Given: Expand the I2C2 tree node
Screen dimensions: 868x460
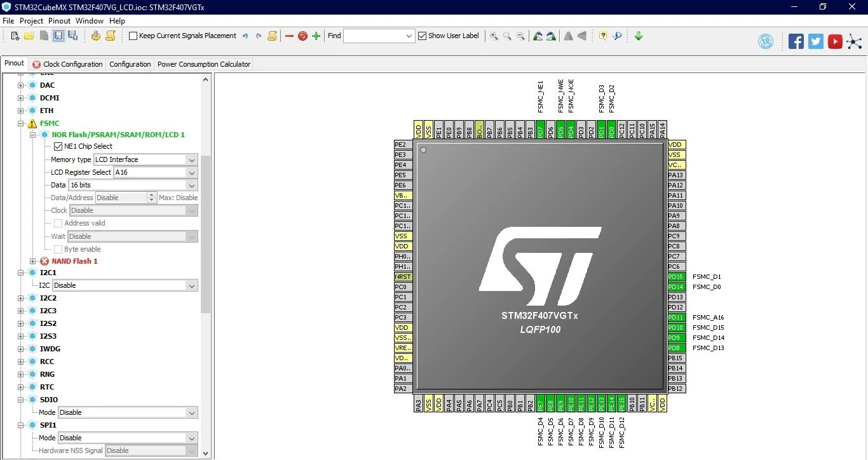Looking at the screenshot, I should pyautogui.click(x=21, y=298).
